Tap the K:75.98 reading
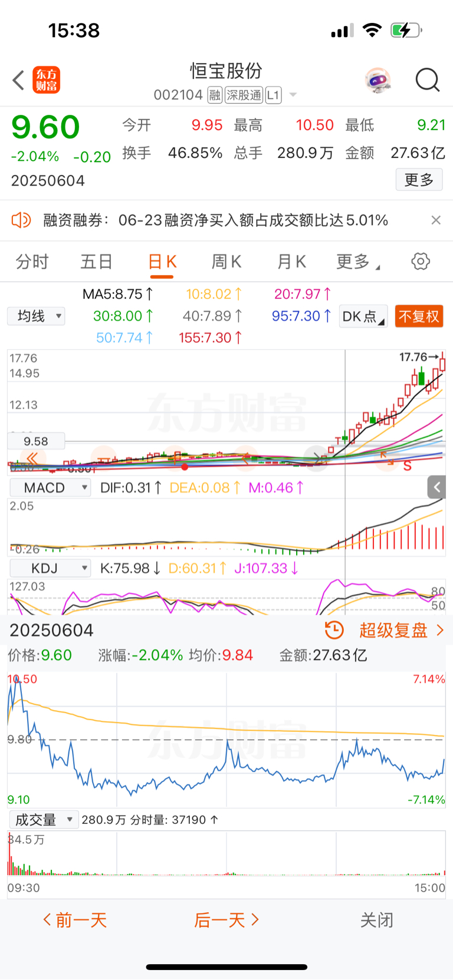 130,568
